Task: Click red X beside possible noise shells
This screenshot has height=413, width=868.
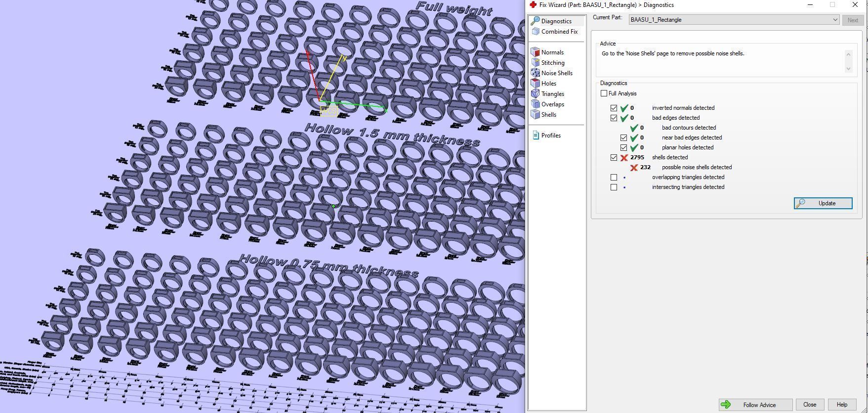Action: click(634, 167)
